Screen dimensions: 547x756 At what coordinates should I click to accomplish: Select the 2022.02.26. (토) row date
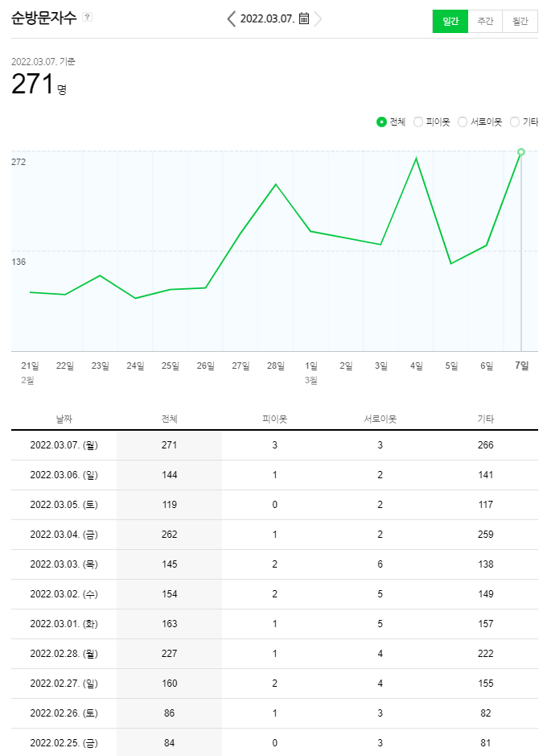coord(64,713)
